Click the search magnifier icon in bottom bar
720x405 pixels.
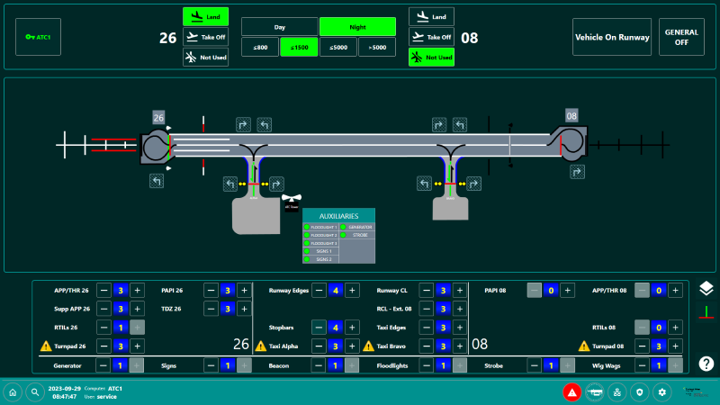coord(34,392)
